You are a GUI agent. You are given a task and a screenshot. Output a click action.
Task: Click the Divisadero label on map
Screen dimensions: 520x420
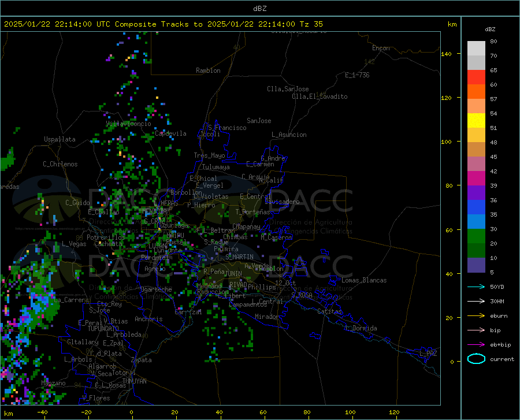282,202
